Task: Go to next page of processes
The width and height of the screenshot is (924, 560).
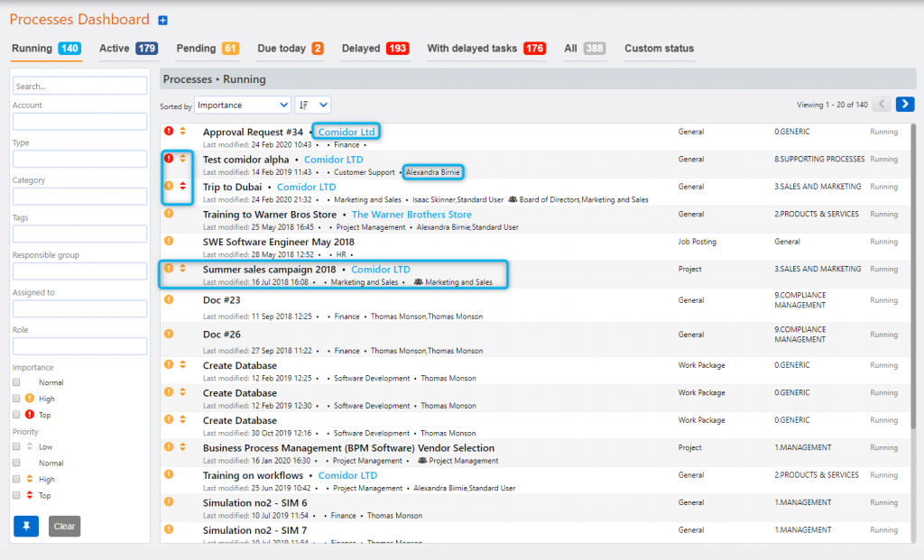Action: (905, 105)
